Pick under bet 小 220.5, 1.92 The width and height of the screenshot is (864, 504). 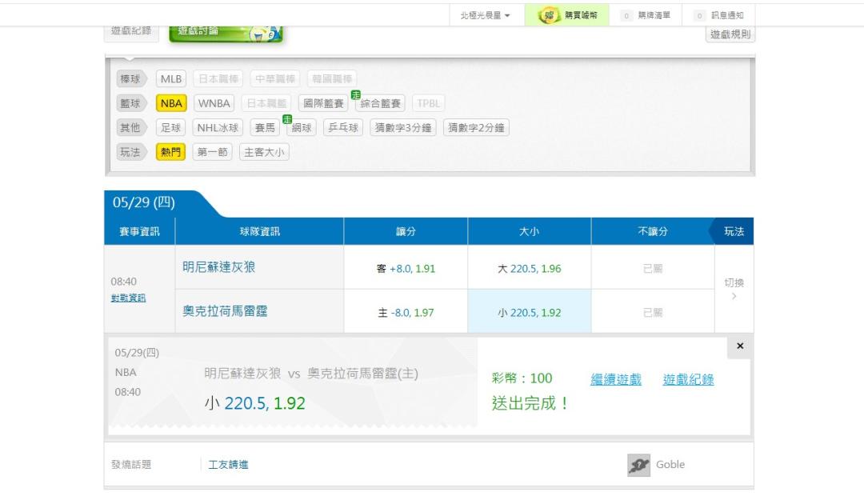tap(530, 312)
